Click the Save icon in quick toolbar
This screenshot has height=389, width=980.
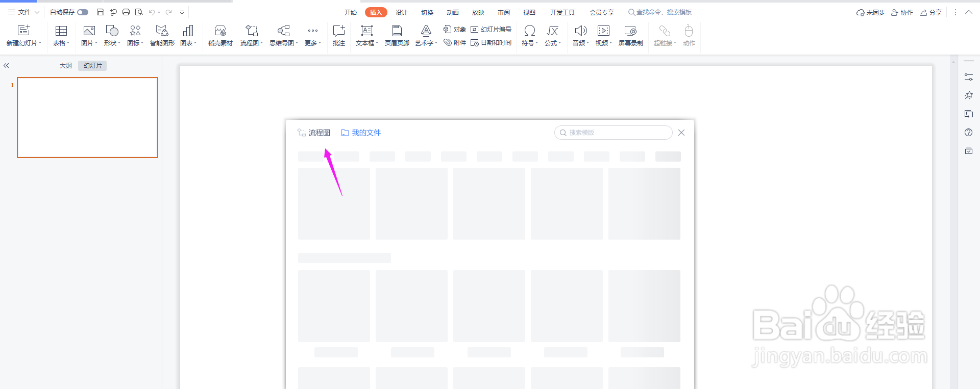point(101,12)
